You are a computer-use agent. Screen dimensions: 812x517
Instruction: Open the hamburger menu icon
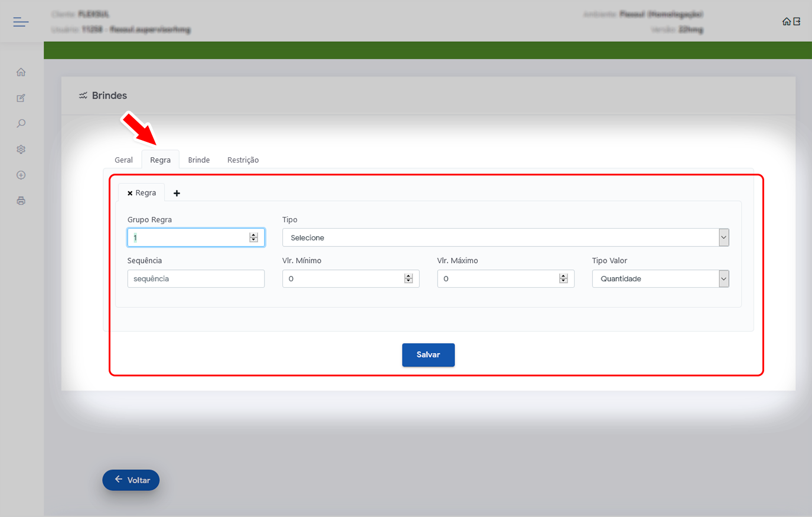coord(21,22)
